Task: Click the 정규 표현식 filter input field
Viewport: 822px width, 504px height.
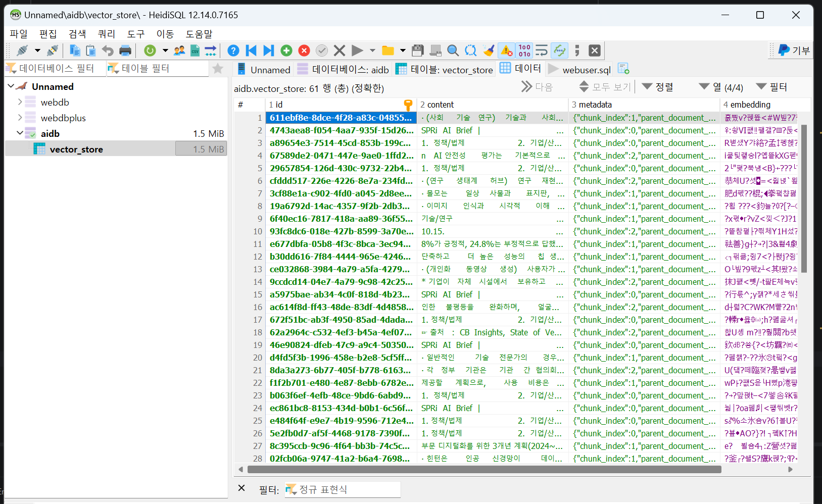Action: pos(343,489)
